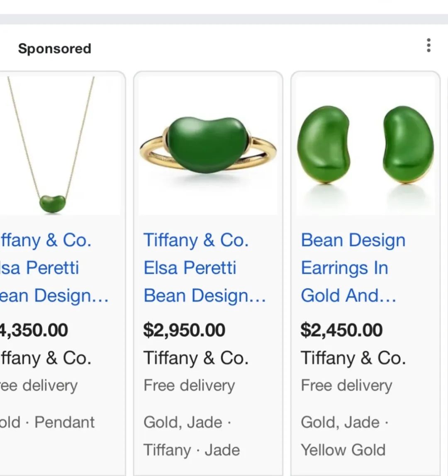Open the pendant's Elsa Peretti title link
Screen dimensions: 448x476
pos(54,268)
